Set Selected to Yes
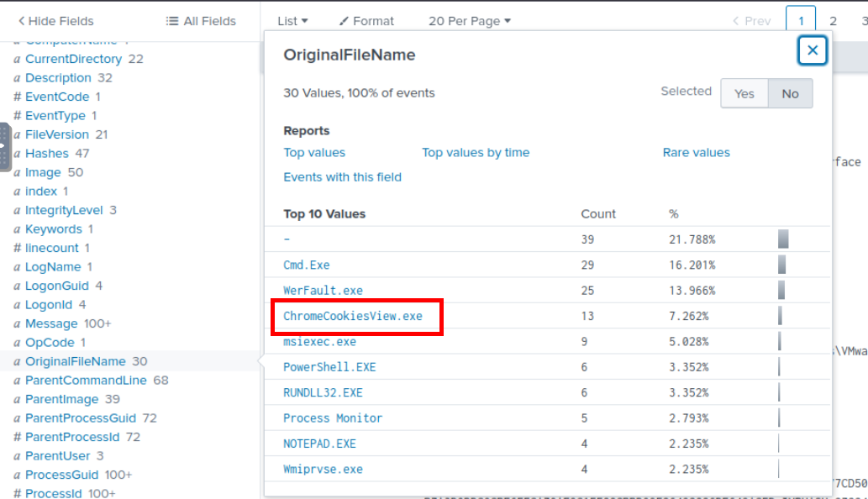This screenshot has height=499, width=868. pyautogui.click(x=744, y=93)
